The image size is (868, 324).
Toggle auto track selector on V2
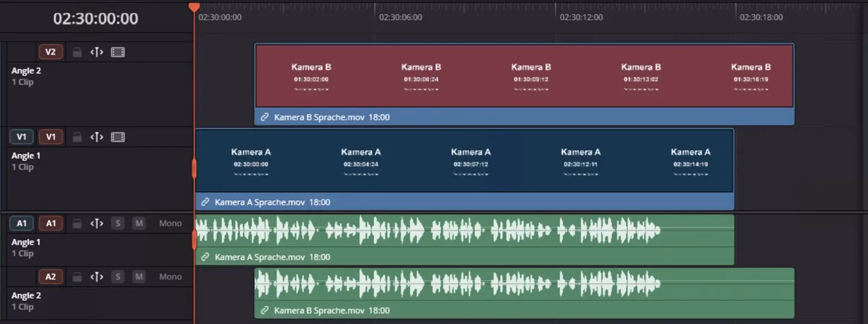click(x=97, y=52)
